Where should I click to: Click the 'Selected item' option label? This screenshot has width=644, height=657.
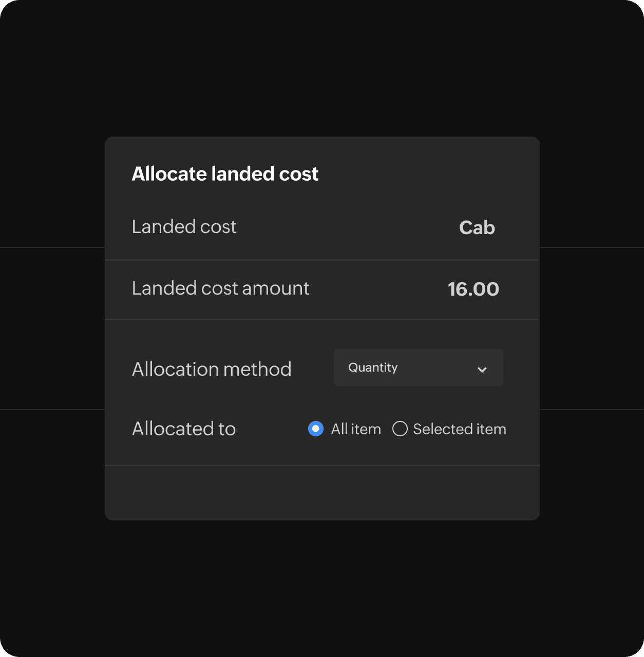pyautogui.click(x=460, y=429)
